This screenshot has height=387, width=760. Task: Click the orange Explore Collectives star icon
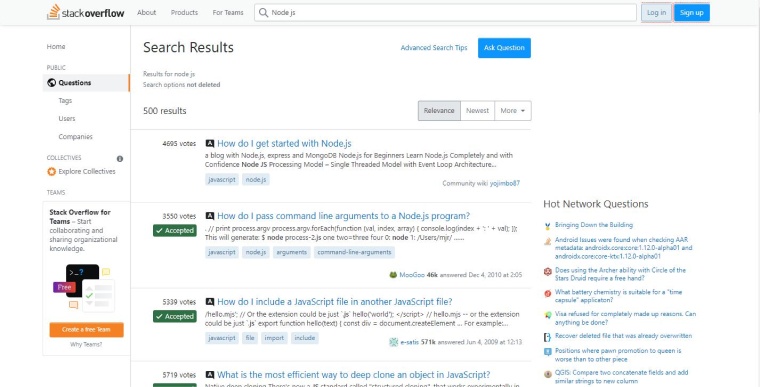point(51,172)
